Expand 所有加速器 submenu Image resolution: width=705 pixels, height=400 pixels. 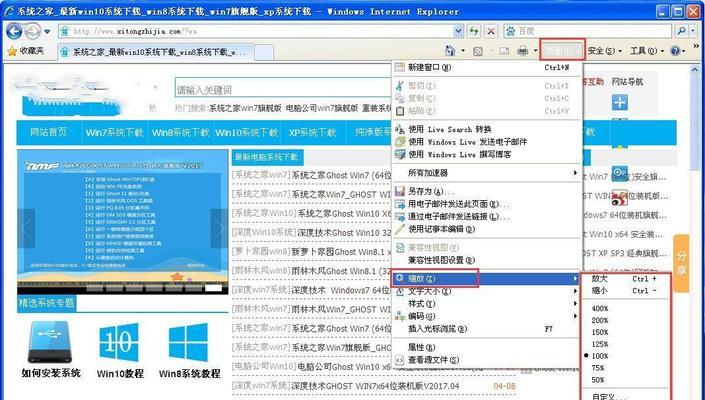487,173
